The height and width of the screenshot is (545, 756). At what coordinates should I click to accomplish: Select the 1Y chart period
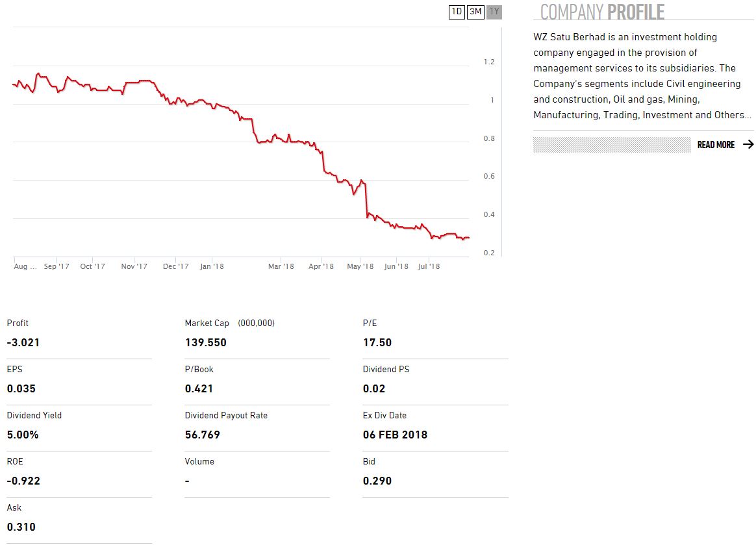494,12
